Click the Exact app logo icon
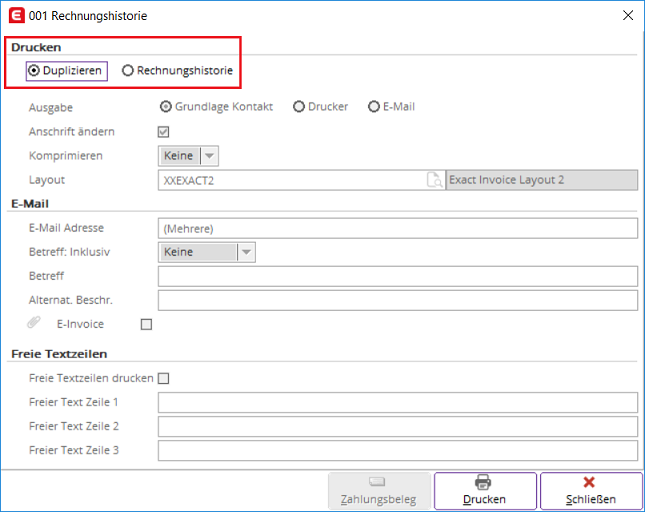This screenshot has width=645, height=512. pyautogui.click(x=16, y=16)
